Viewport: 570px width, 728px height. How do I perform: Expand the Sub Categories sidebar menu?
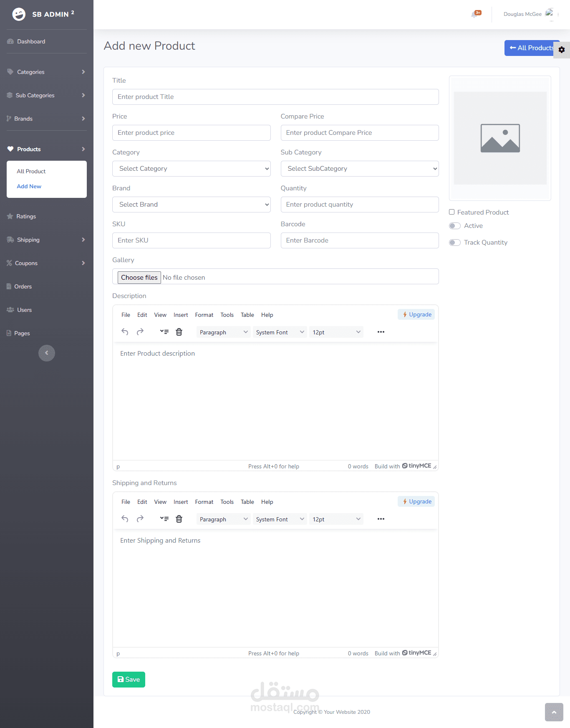[47, 95]
